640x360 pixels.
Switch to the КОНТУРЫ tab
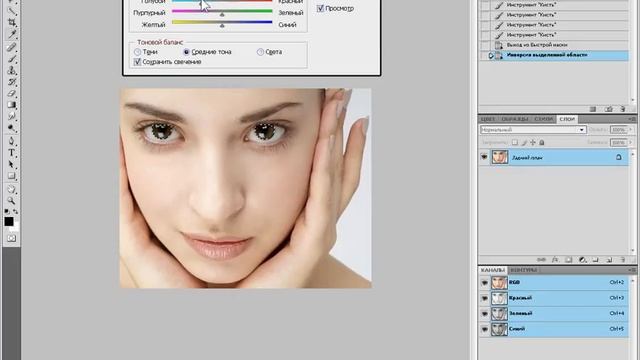point(523,270)
